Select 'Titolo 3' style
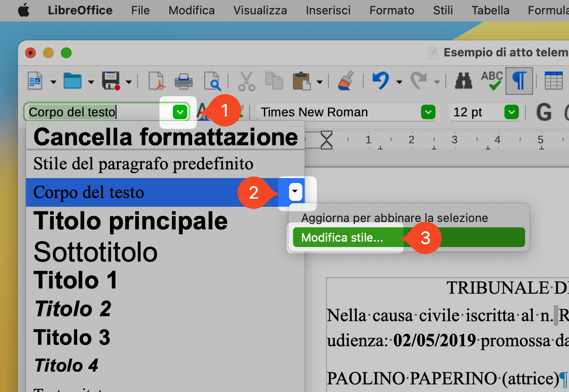 (x=165, y=337)
